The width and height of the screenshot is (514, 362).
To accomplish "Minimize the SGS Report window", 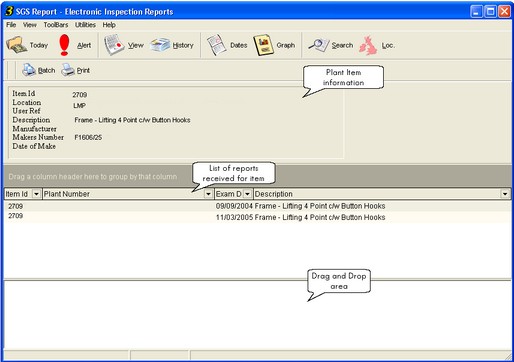I will click(x=476, y=12).
